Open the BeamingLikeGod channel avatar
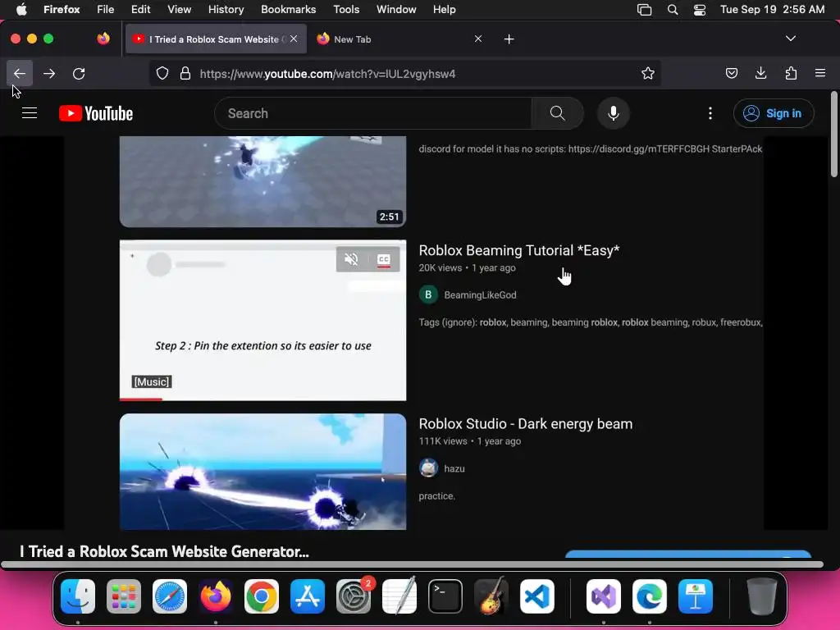 click(x=428, y=294)
